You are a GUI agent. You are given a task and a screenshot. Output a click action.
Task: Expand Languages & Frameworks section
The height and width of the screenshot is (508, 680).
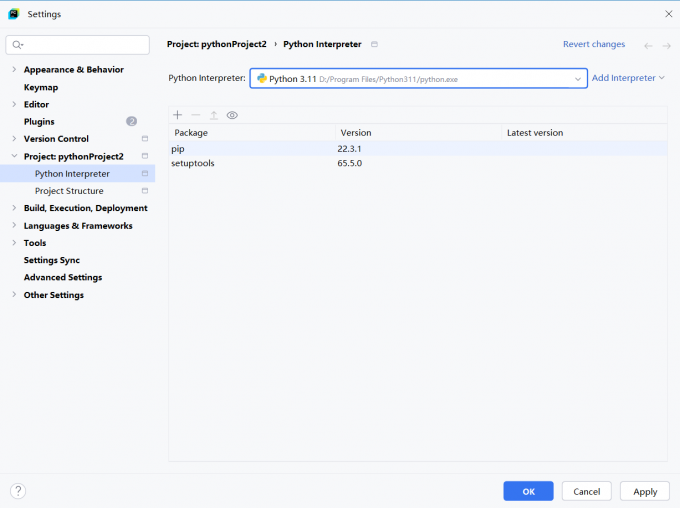pyautogui.click(x=14, y=226)
